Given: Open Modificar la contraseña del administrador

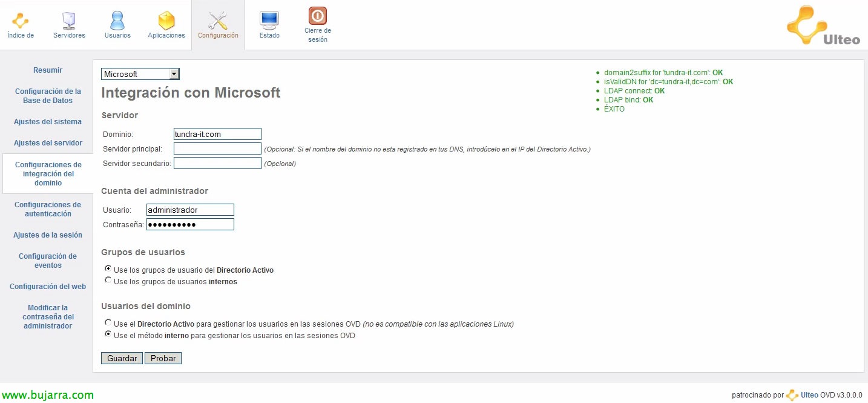Looking at the screenshot, I should 48,317.
